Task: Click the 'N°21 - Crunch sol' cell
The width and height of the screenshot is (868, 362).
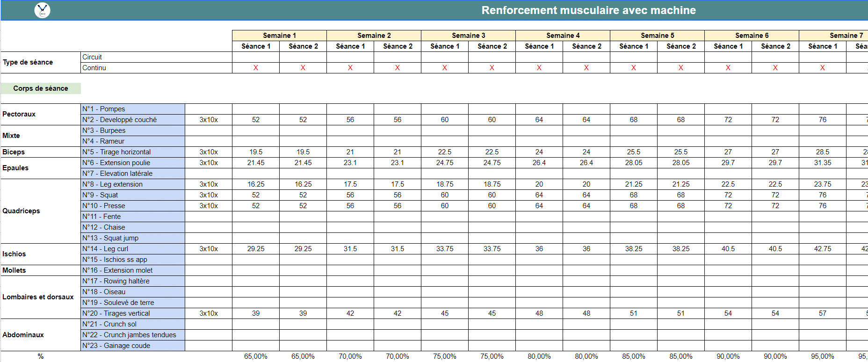Action: pos(133,324)
